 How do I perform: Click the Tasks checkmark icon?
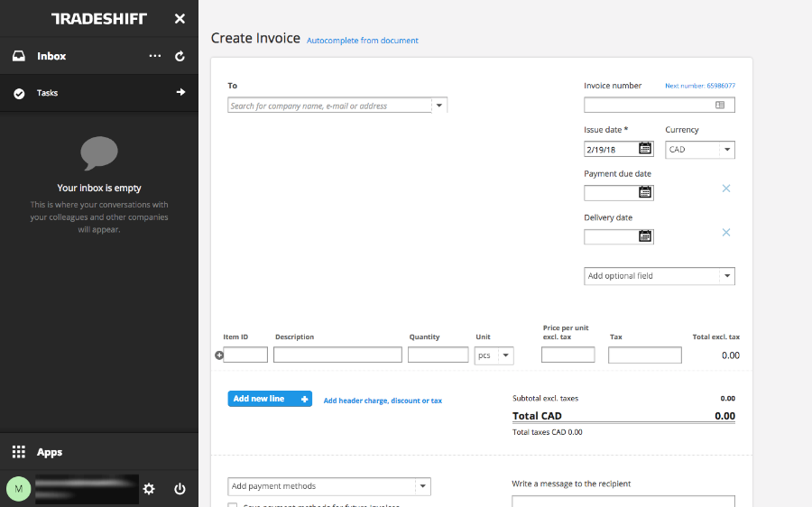(19, 93)
